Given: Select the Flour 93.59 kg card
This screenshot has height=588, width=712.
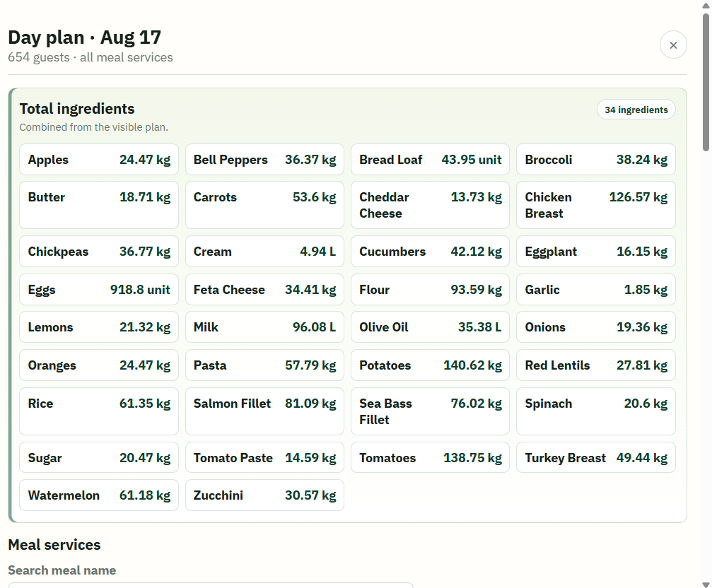Looking at the screenshot, I should tap(431, 290).
